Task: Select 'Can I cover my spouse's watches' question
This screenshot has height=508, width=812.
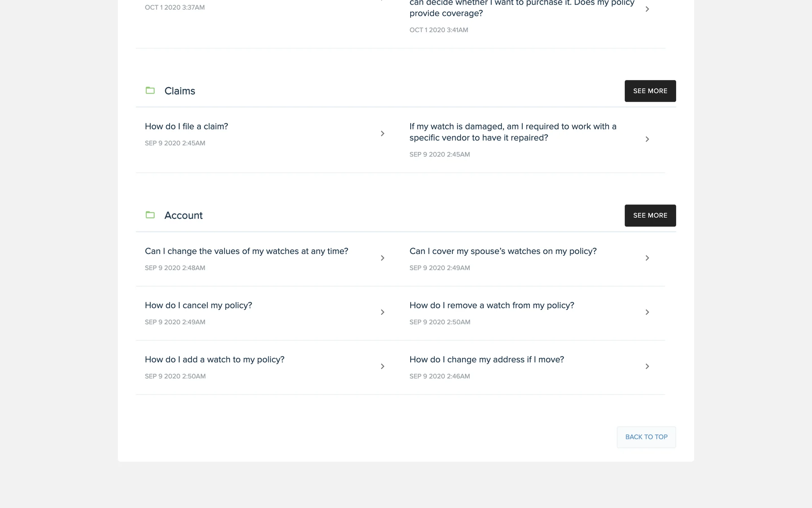Action: pyautogui.click(x=503, y=251)
